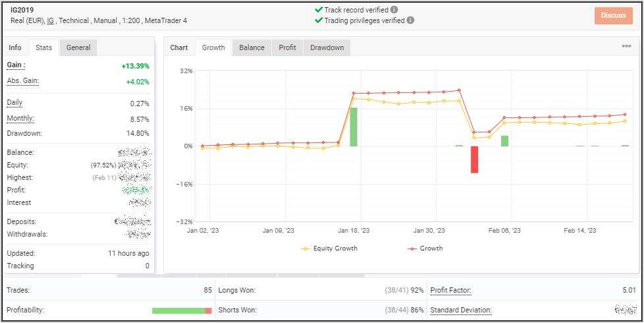644x323 pixels.
Task: Toggle Equity Growth series in legend
Action: click(x=331, y=249)
